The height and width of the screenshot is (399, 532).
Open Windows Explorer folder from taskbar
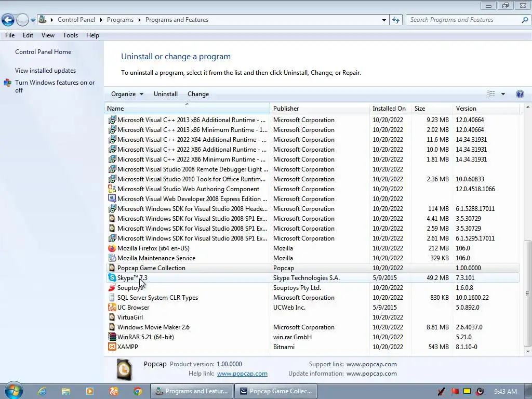click(66, 391)
